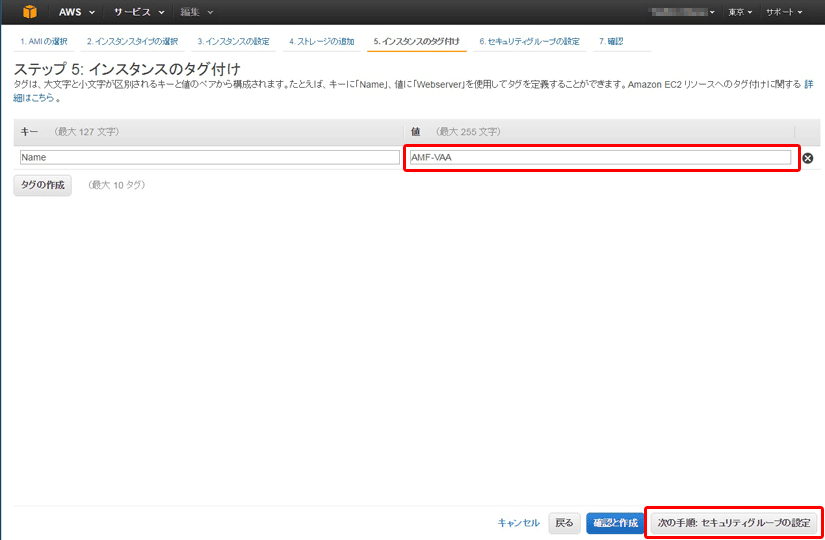This screenshot has width=825, height=540.
Task: Open the 東京 region selector
Action: pos(740,12)
